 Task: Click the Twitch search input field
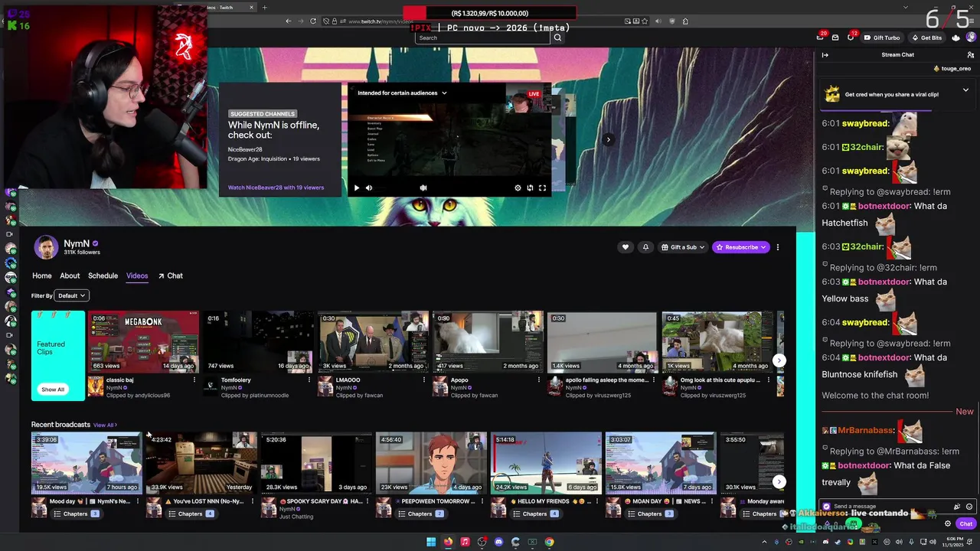point(483,37)
